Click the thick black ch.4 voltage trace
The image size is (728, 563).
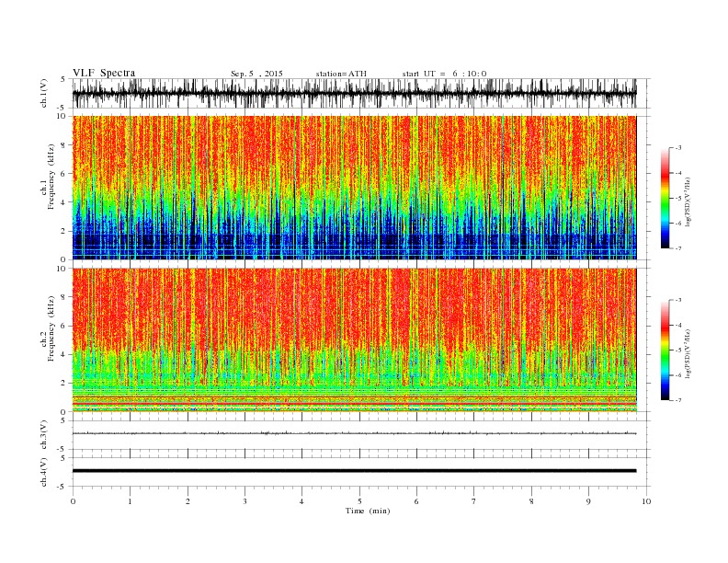[354, 471]
